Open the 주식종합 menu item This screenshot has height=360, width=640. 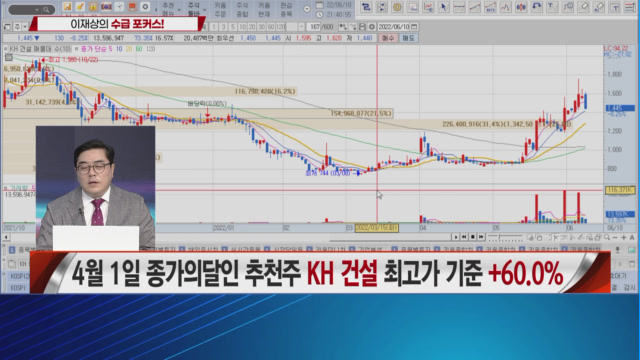pyautogui.click(x=242, y=9)
